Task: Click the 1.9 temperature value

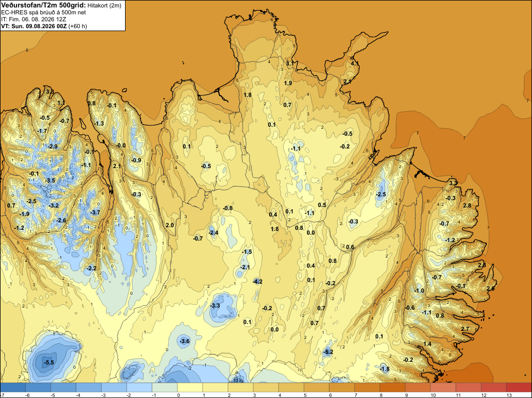Action: [x=288, y=83]
